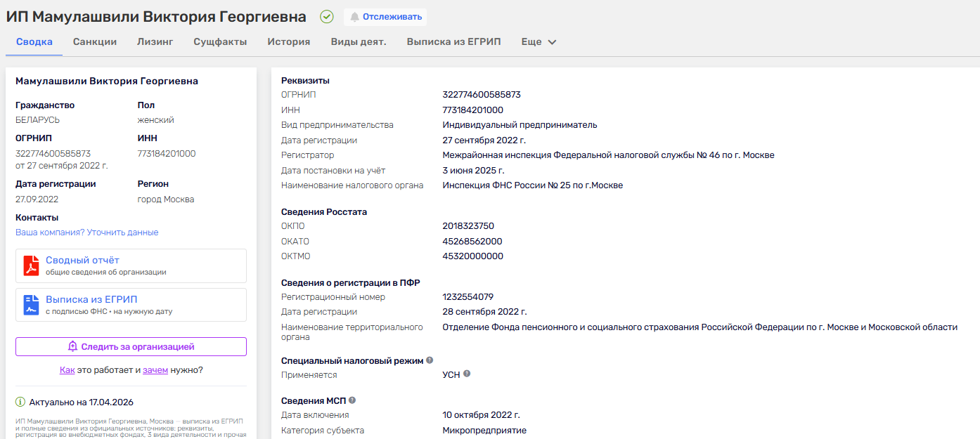Click the info icon beside Актуально на 17.04.2026
980x439 pixels.
point(20,402)
